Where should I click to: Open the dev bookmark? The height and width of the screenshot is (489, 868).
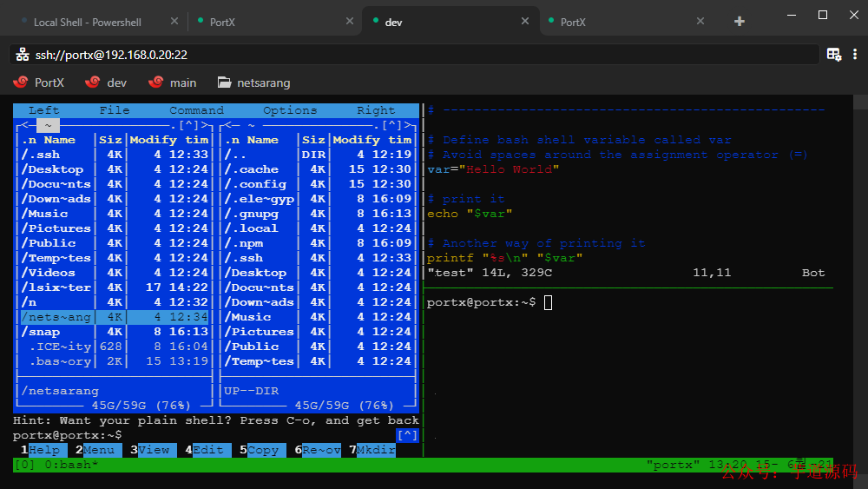[x=106, y=83]
